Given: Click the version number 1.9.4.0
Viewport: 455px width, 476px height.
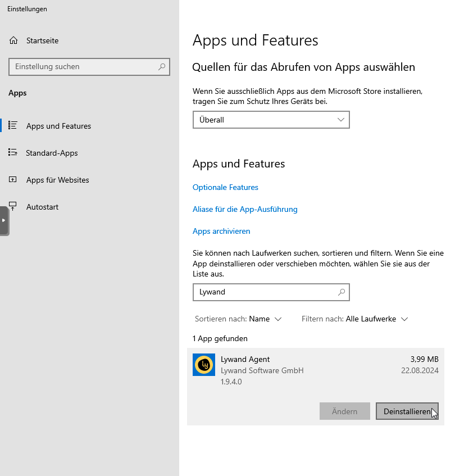Looking at the screenshot, I should 231,382.
